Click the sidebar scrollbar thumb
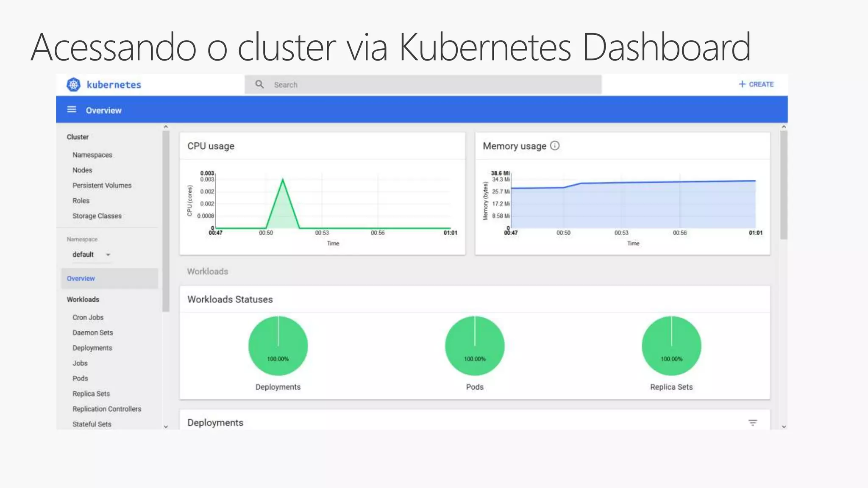 pos(166,222)
